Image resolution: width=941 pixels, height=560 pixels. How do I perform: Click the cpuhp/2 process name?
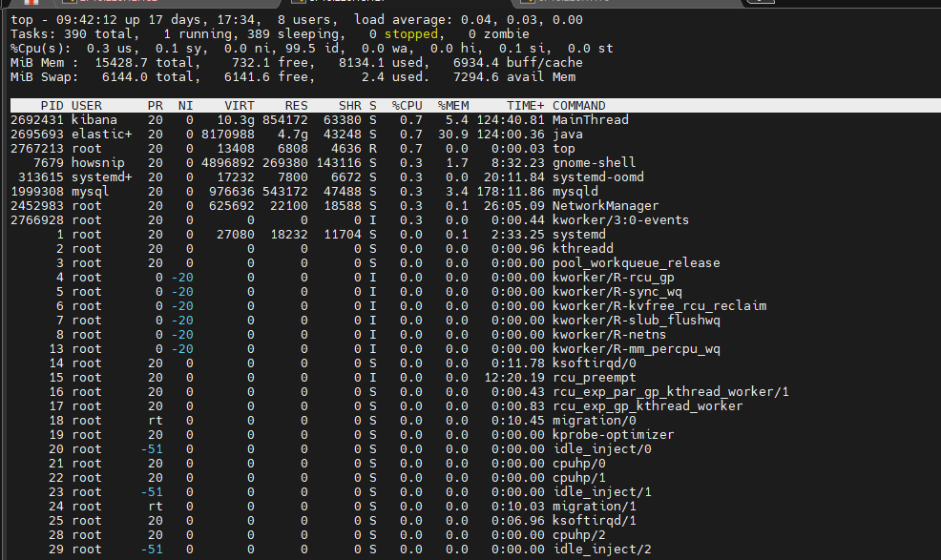pyautogui.click(x=579, y=535)
